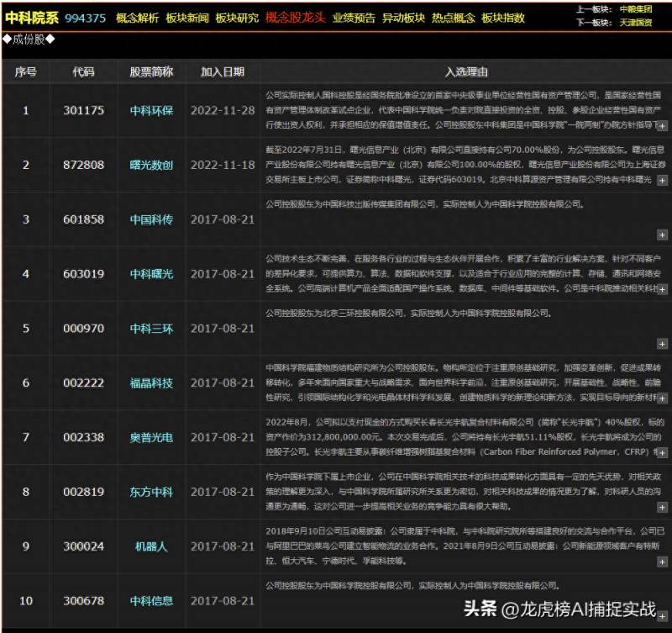Open stock 福晶科技
The height and width of the screenshot is (633, 672).
152,383
